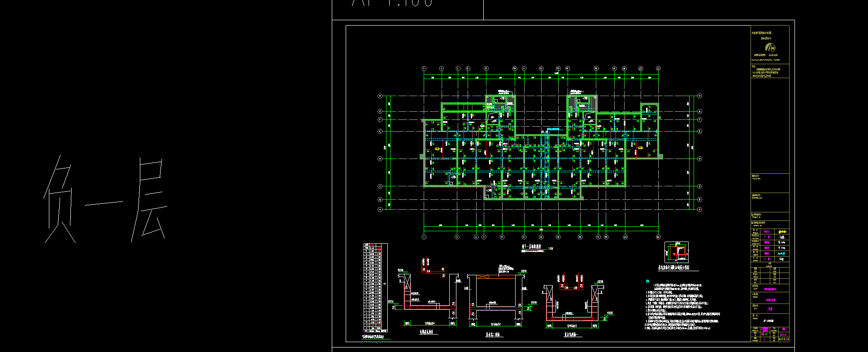Viewport: 868px width, 352px height.
Task: Click the small boxed corner reinforcement detail
Action: click(677, 252)
